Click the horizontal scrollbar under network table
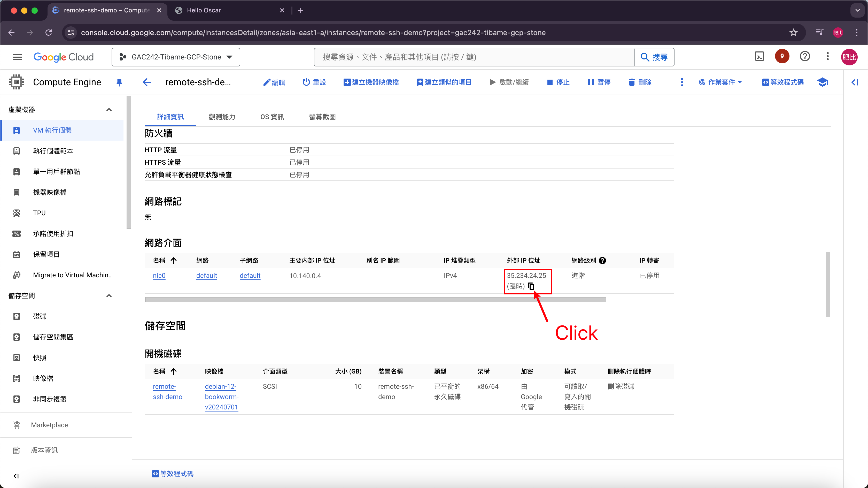The image size is (868, 488). coord(375,299)
